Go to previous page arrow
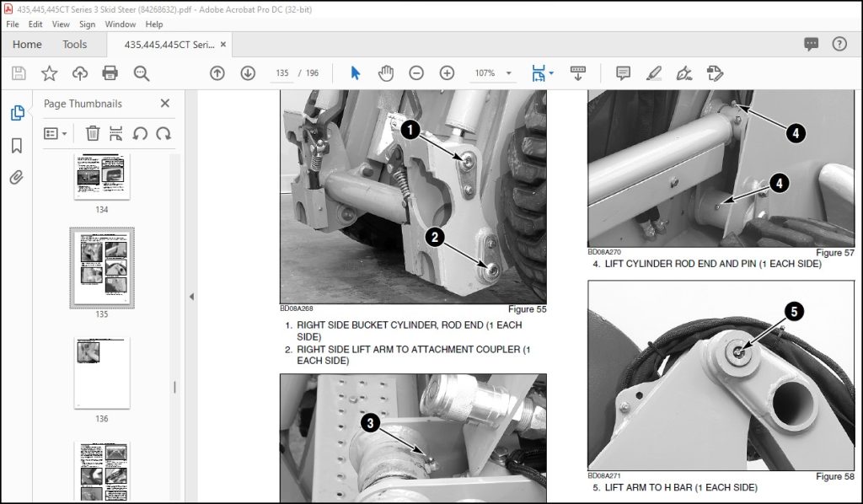Image resolution: width=863 pixels, height=504 pixels. click(x=217, y=73)
